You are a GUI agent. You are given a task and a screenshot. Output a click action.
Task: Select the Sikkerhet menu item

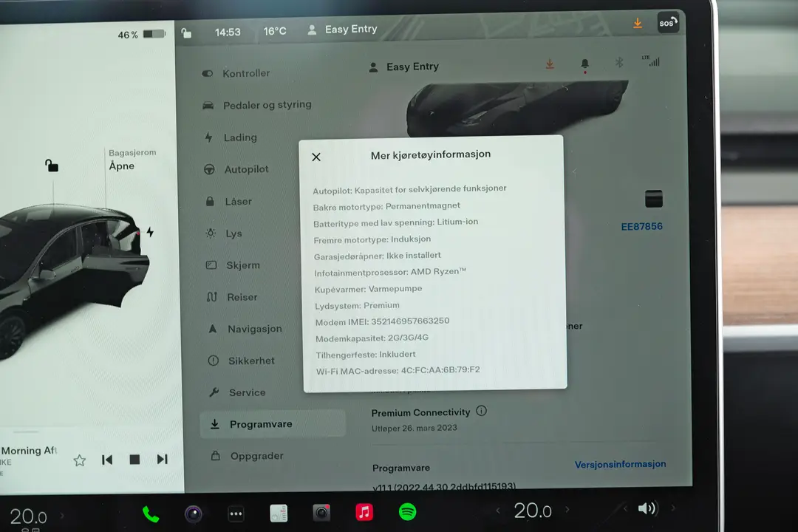241,361
